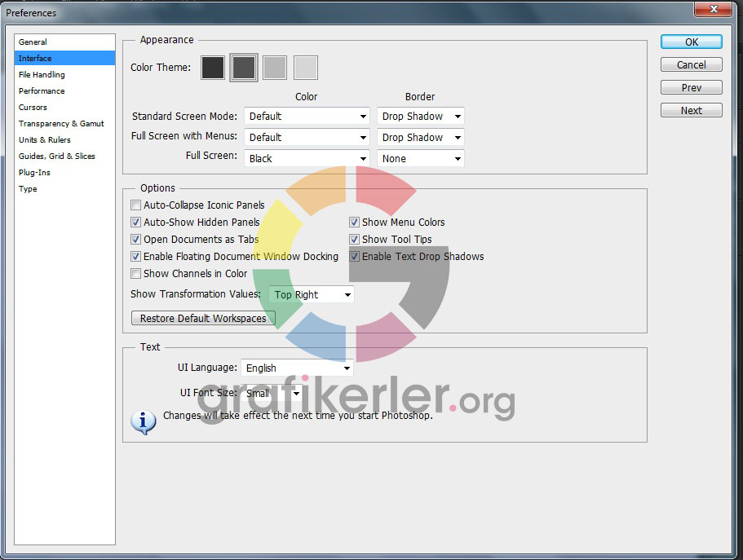This screenshot has width=743, height=560.
Task: Click the blue info icon
Action: 143,421
